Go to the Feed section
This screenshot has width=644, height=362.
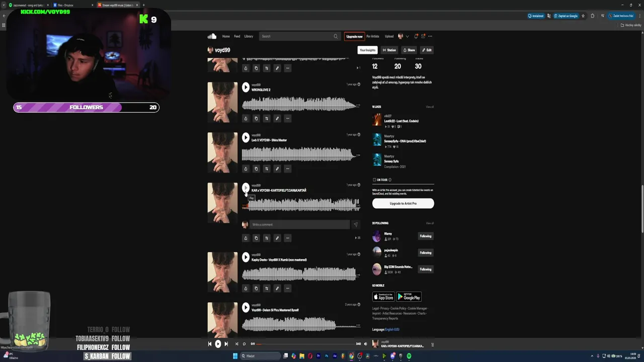click(237, 36)
